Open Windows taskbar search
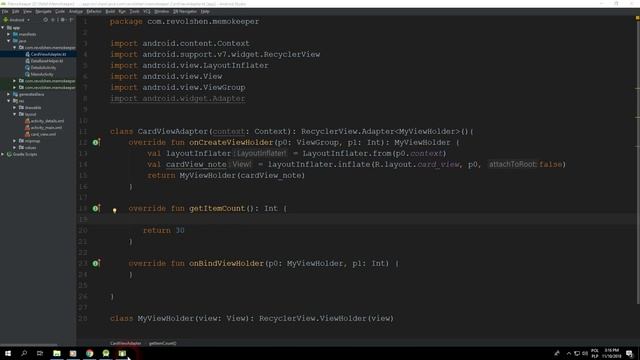The height and width of the screenshot is (360, 640). pos(24,353)
